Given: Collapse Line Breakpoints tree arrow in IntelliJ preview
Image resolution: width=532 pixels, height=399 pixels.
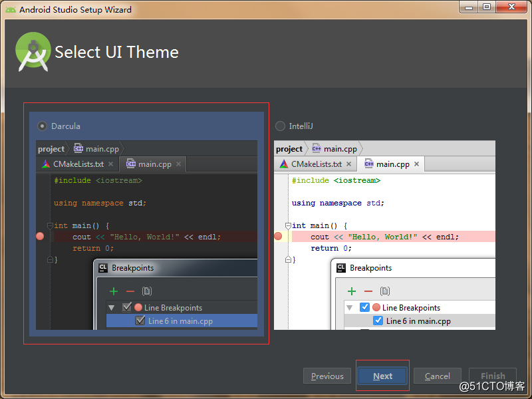Looking at the screenshot, I should click(x=350, y=308).
